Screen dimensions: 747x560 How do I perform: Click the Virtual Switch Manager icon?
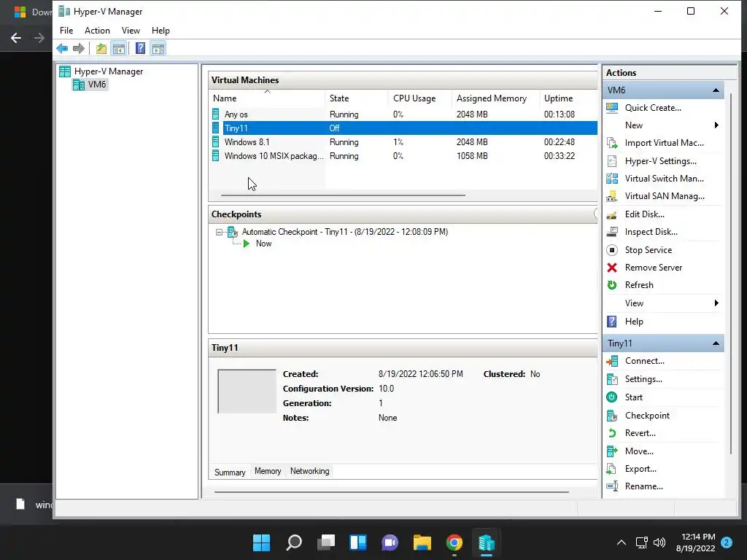[x=612, y=179]
